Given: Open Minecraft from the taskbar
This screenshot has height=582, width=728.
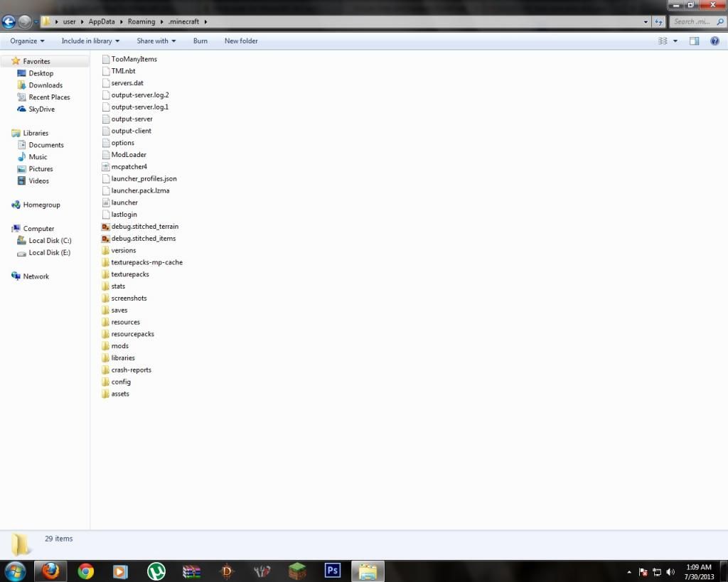Looking at the screenshot, I should point(297,571).
